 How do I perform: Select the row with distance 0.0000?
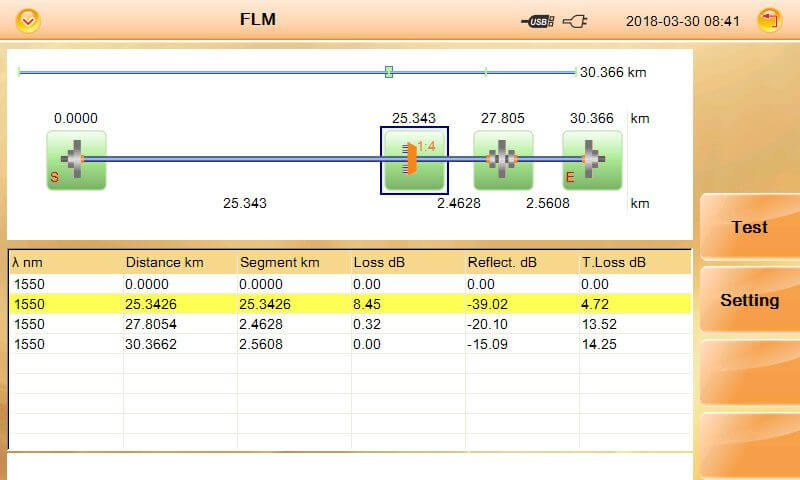(350, 284)
